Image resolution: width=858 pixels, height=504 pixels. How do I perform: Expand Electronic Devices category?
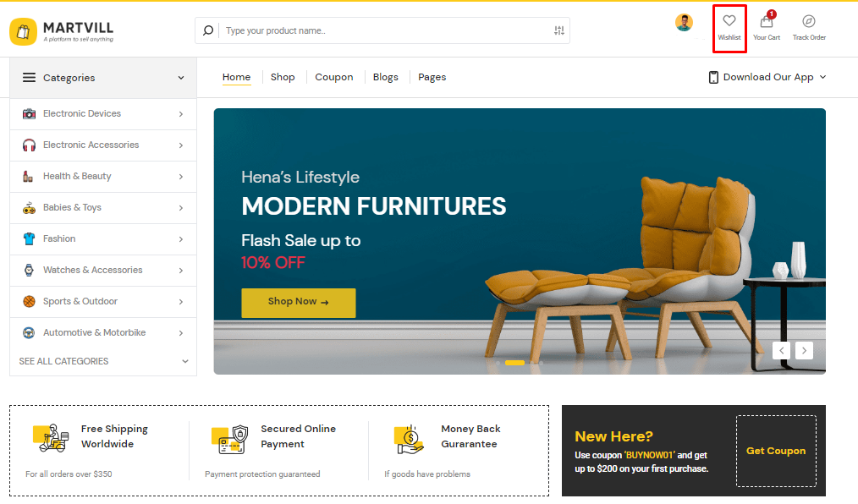point(103,113)
